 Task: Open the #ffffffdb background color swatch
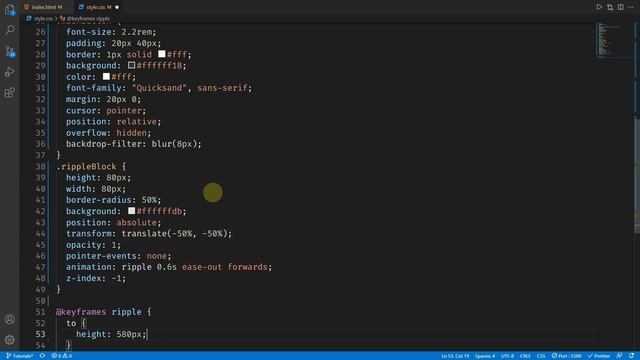[x=131, y=211]
